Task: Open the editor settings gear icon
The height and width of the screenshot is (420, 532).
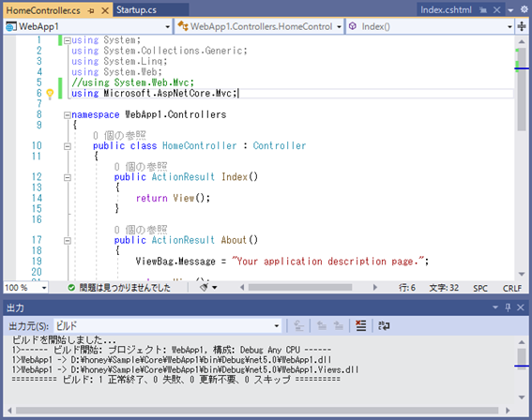Action: tap(524, 9)
